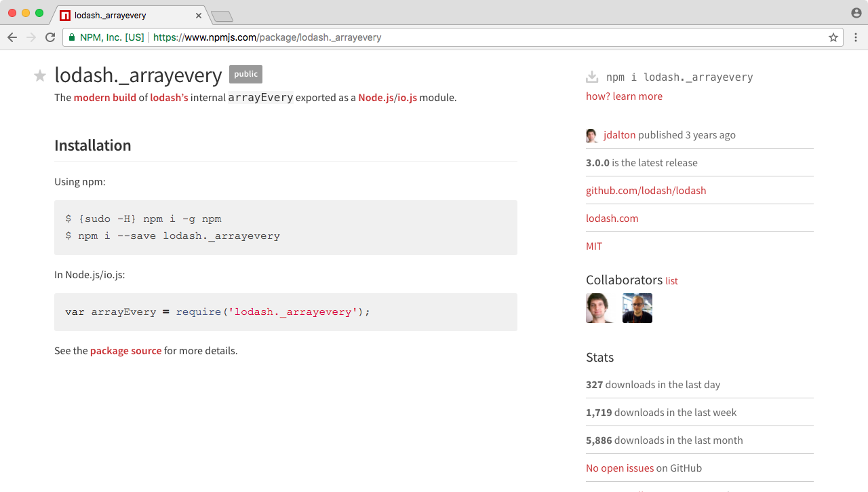This screenshot has width=868, height=492.
Task: Open a new browser tab
Action: (x=222, y=16)
